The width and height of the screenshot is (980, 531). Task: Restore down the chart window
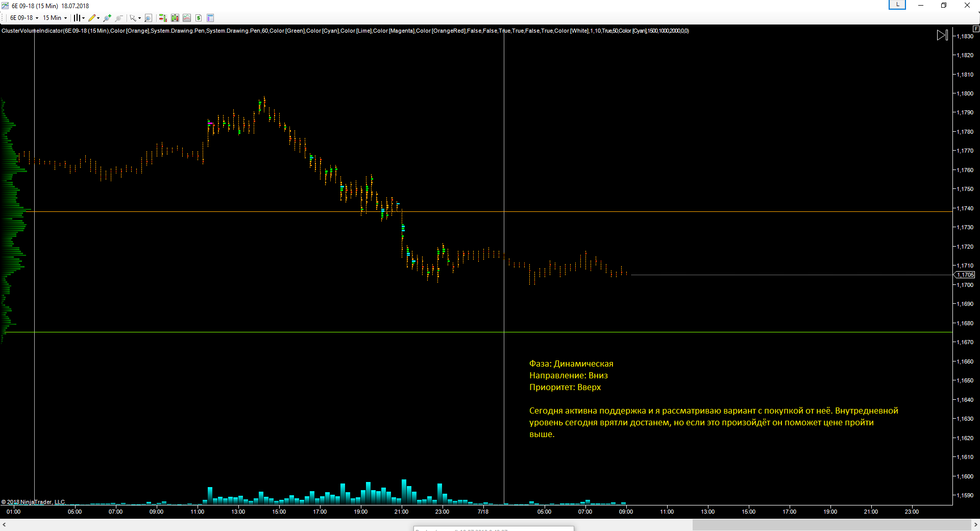944,5
